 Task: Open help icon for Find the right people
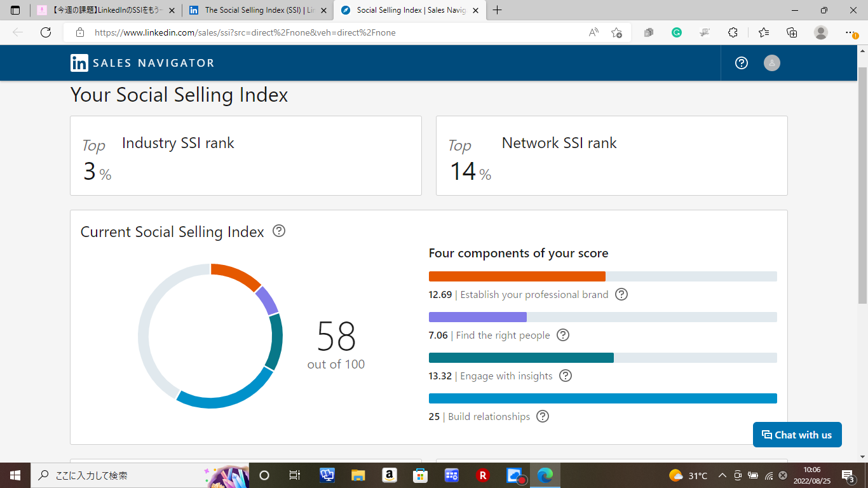click(563, 335)
